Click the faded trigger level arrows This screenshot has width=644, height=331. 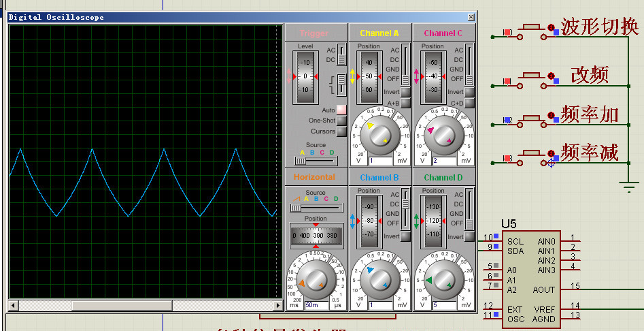tap(289, 76)
